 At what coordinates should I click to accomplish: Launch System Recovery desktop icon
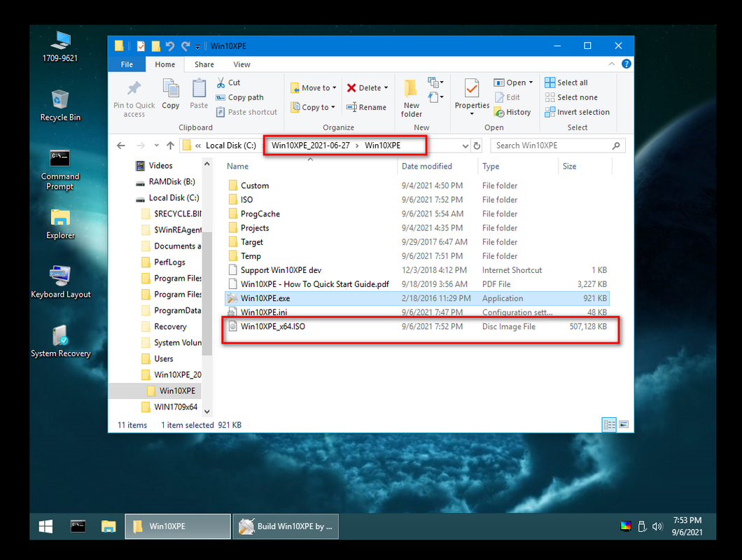pyautogui.click(x=61, y=341)
